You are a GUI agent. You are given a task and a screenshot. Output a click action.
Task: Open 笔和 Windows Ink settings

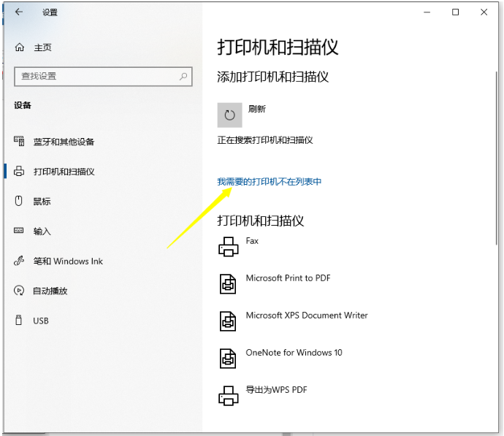(x=68, y=261)
